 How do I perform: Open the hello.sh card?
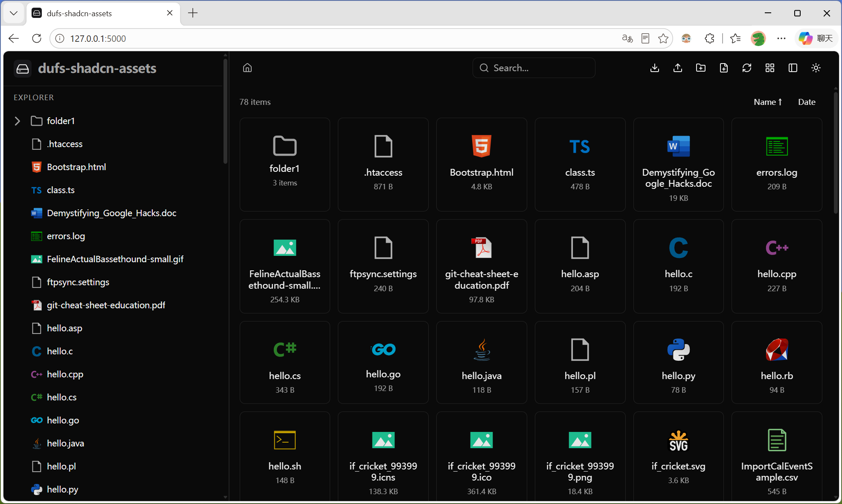(x=285, y=456)
